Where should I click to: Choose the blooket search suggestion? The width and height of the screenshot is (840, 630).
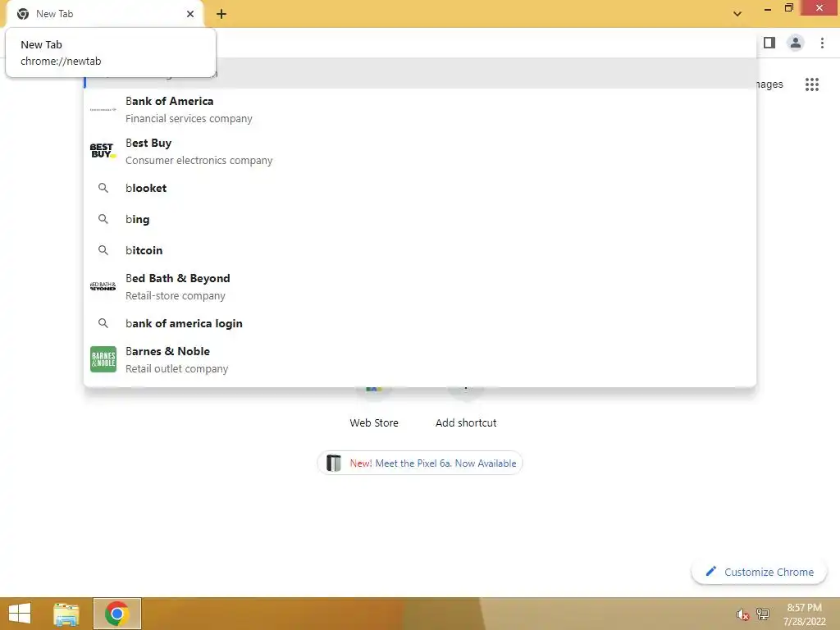pyautogui.click(x=420, y=188)
